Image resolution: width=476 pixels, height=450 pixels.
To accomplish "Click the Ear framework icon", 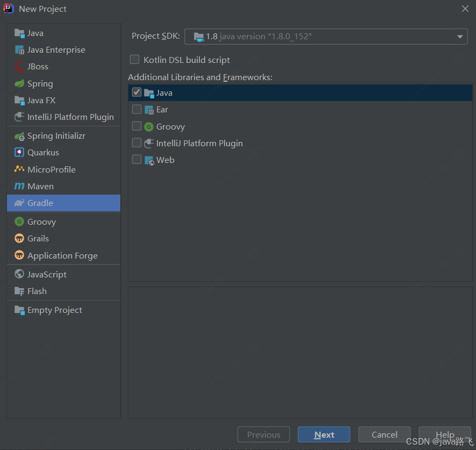I will 149,110.
